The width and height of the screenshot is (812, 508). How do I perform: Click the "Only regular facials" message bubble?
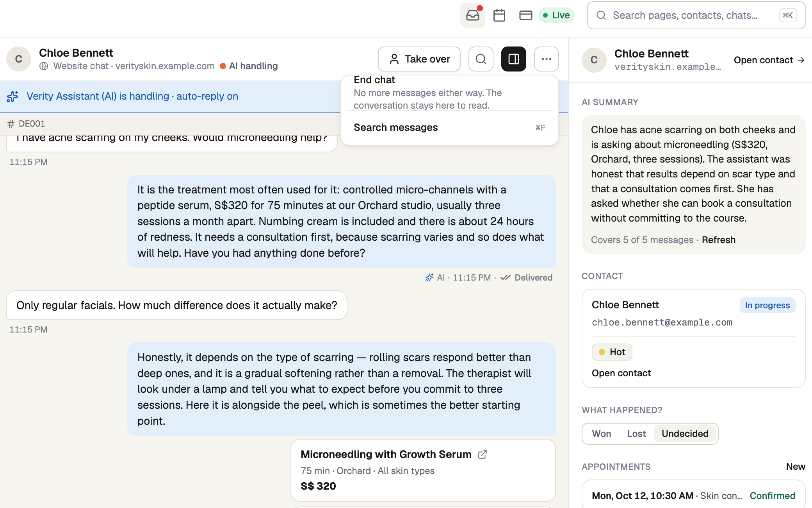176,305
